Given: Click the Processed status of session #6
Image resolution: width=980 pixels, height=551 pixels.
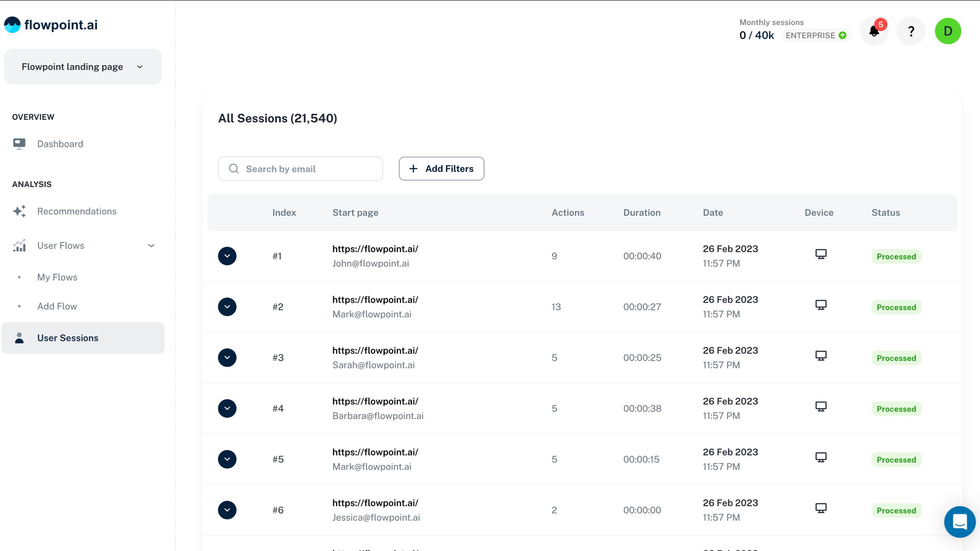Looking at the screenshot, I should coord(896,511).
